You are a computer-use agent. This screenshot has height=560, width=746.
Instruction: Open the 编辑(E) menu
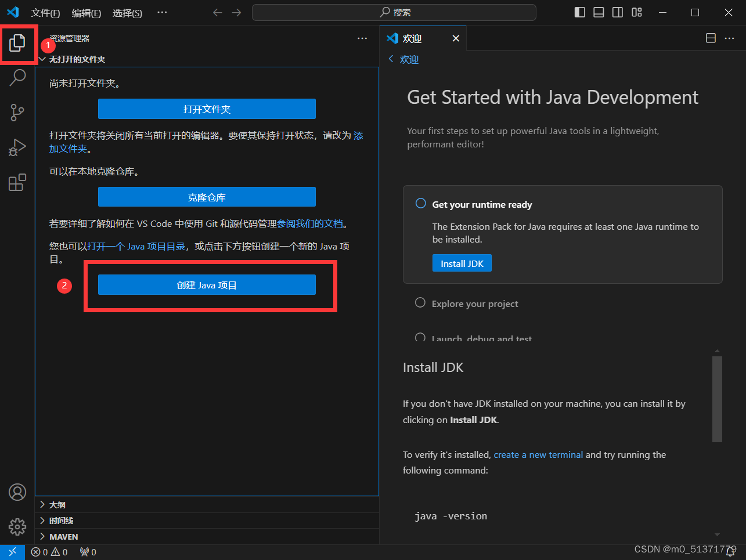[x=87, y=13]
